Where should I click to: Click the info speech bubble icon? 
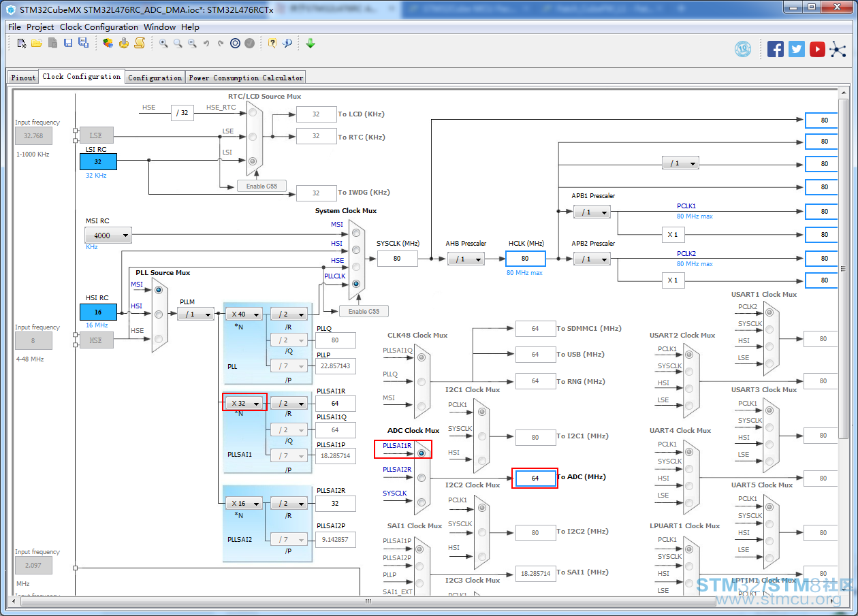287,43
